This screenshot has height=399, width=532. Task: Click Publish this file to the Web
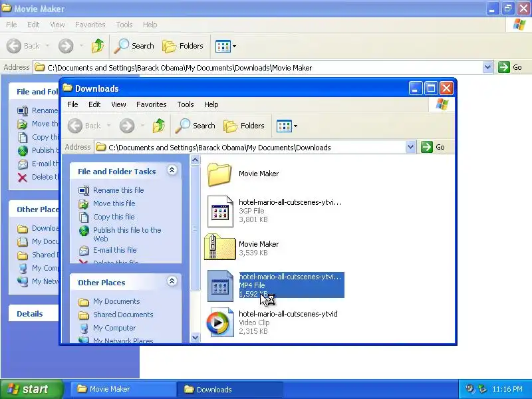click(x=127, y=234)
